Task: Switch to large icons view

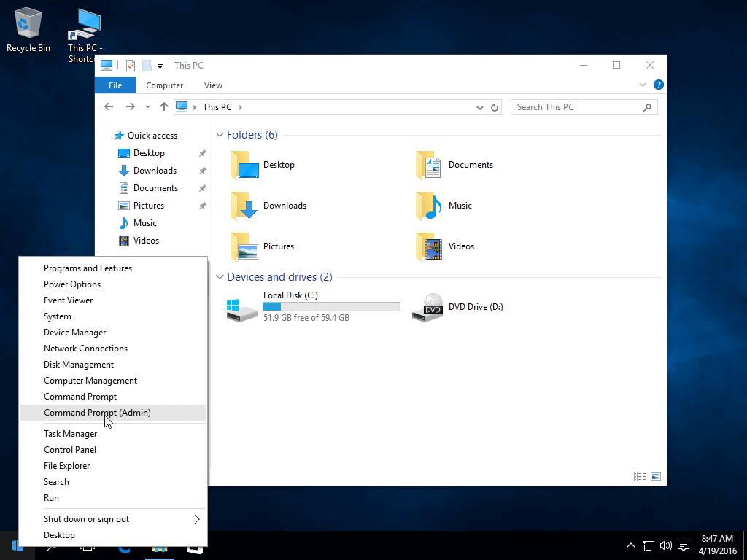Action: click(x=656, y=476)
